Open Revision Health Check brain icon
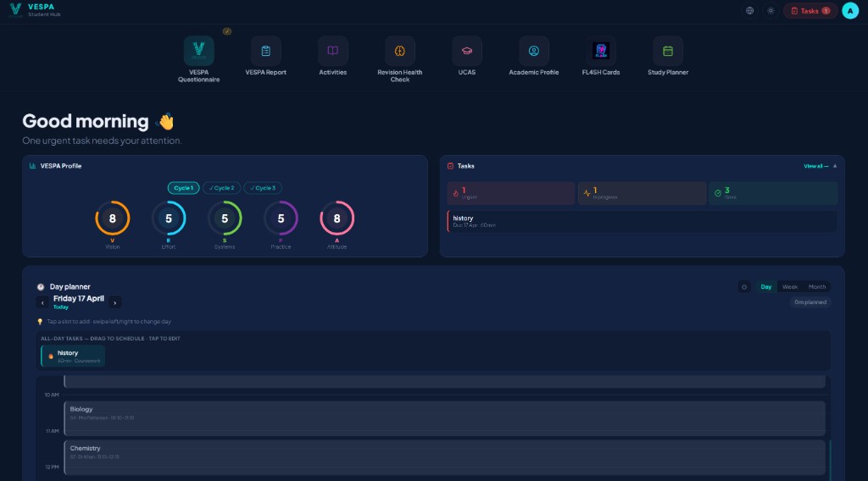 [x=400, y=51]
